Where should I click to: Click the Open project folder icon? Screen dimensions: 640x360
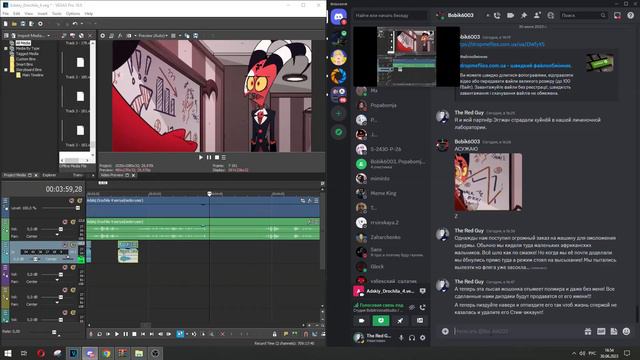coord(14,24)
